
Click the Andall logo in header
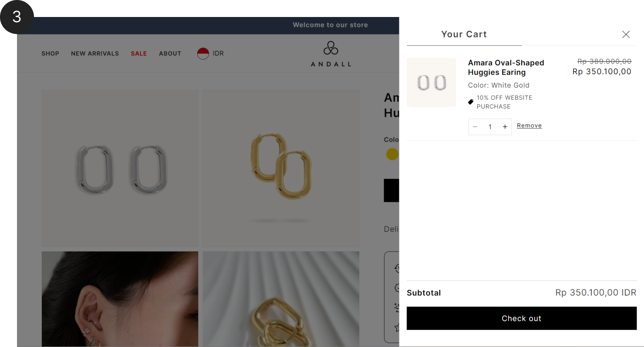pyautogui.click(x=331, y=54)
